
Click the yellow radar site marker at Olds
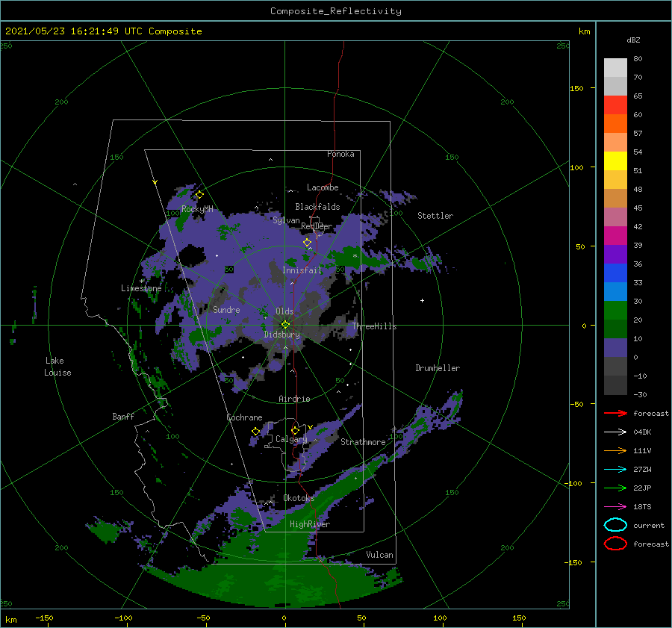click(285, 325)
